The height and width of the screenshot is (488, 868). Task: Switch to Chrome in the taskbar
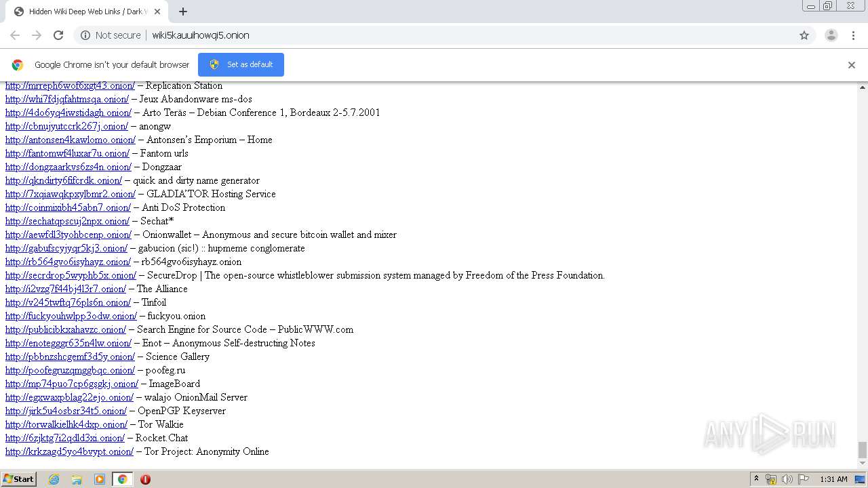[122, 479]
